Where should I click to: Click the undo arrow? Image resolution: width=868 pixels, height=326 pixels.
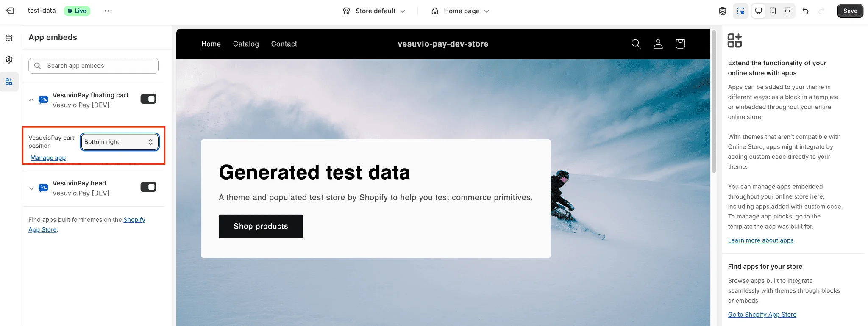(x=806, y=11)
